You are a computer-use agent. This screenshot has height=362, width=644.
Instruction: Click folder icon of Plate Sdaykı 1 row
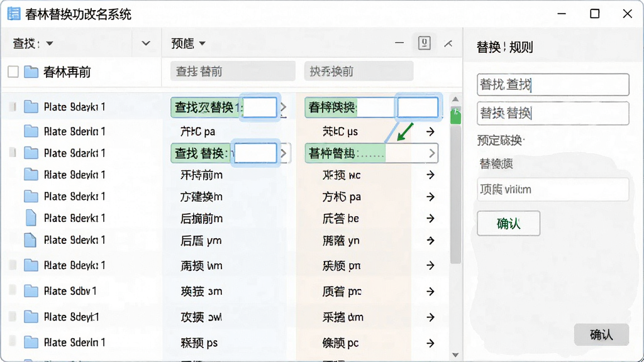coord(31,107)
